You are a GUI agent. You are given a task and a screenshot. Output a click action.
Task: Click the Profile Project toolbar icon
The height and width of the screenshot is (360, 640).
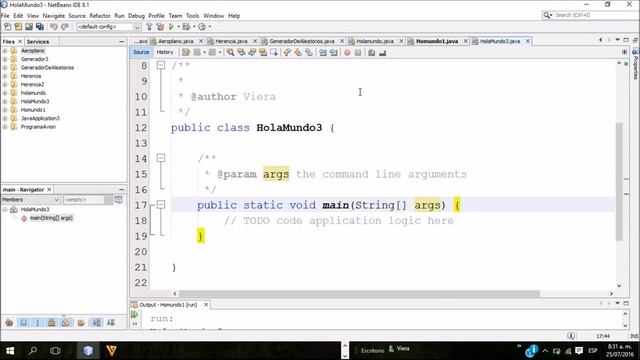point(202,27)
